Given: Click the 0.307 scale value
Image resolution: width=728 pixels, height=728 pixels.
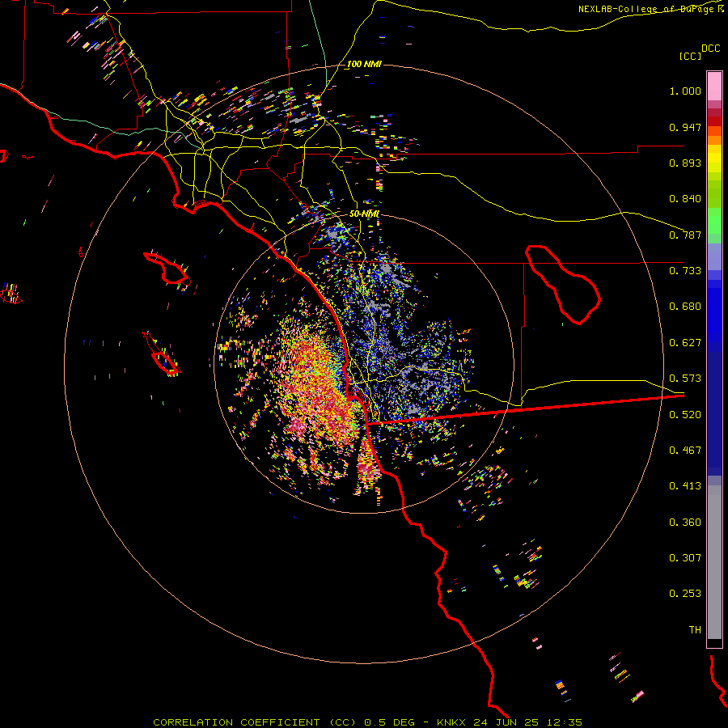Looking at the screenshot, I should click(x=685, y=558).
